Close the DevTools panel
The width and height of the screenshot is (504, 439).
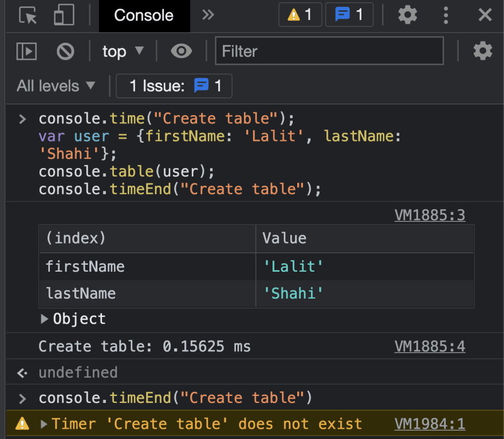tap(485, 15)
